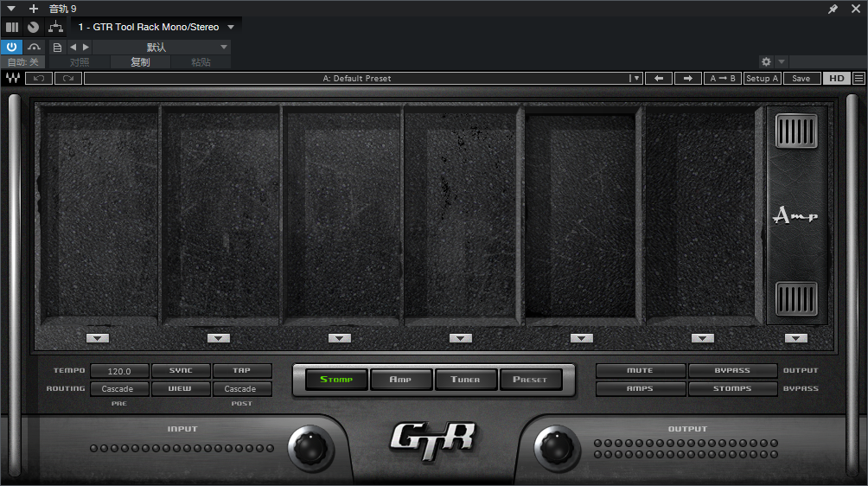
Task: Expand the arrow next to the gear
Action: (782, 61)
